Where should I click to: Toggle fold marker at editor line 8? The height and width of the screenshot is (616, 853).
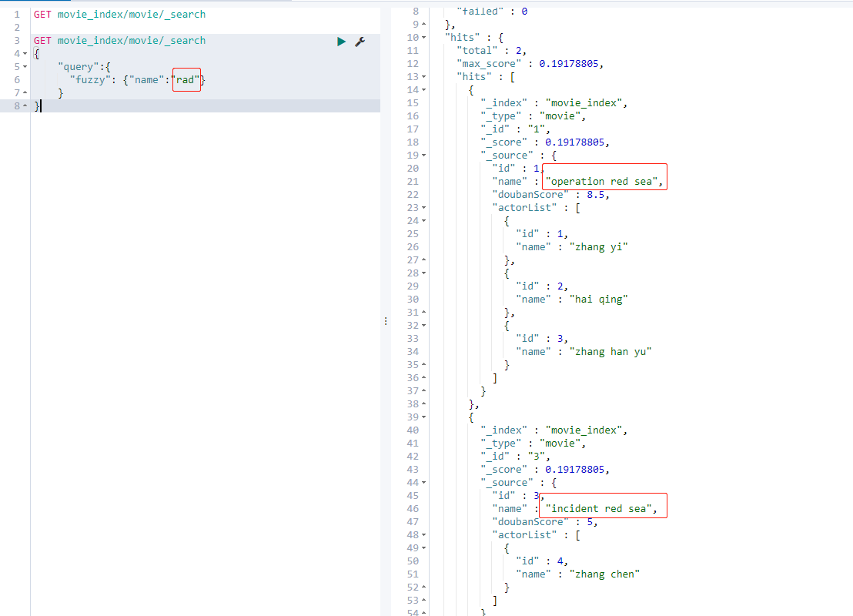[25, 106]
